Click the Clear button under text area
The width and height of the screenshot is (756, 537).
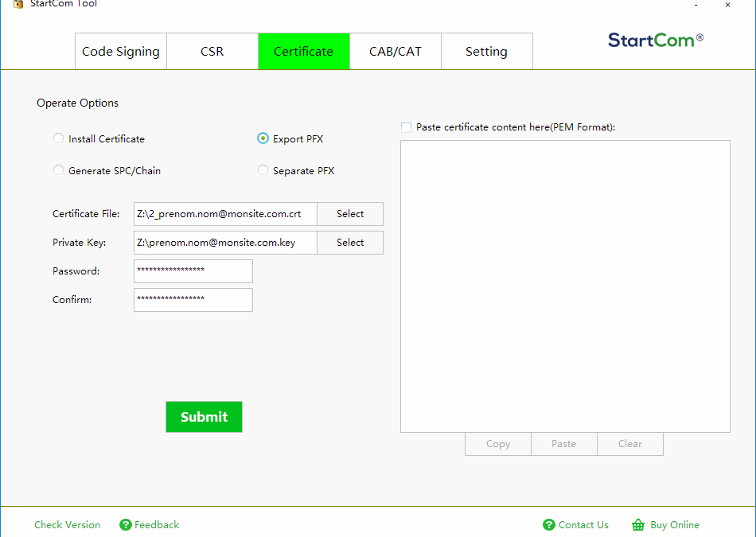[630, 444]
